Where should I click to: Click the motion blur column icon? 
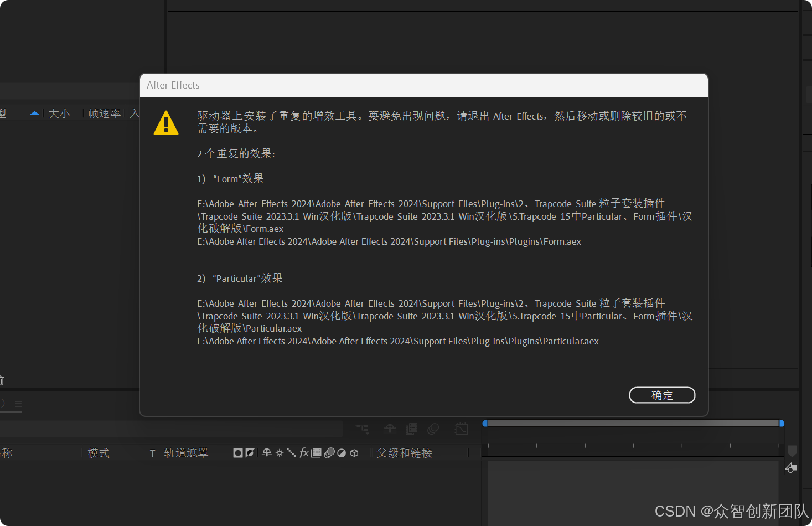pyautogui.click(x=330, y=453)
